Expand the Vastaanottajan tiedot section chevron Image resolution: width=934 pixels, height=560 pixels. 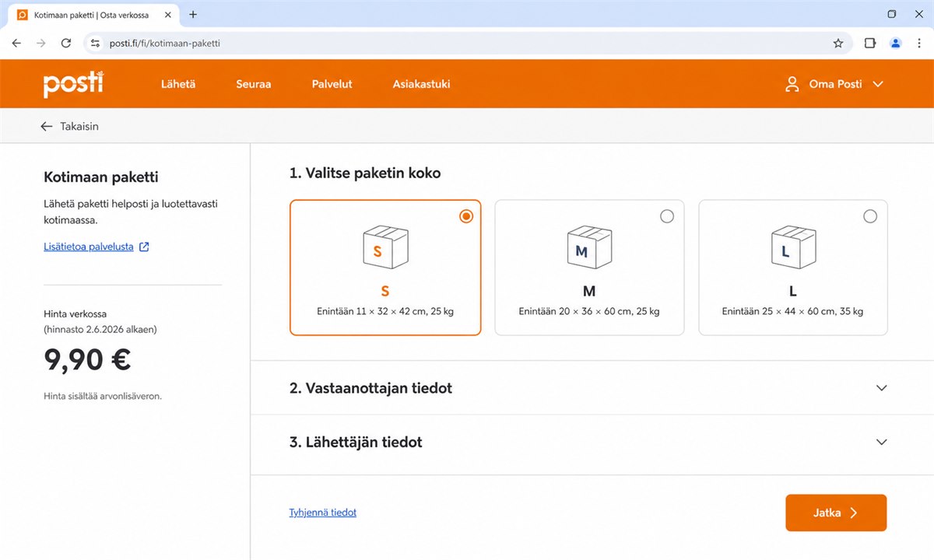click(x=882, y=388)
